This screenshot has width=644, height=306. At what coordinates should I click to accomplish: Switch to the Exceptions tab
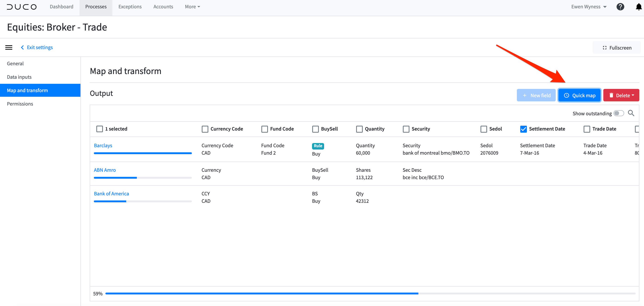pyautogui.click(x=130, y=6)
